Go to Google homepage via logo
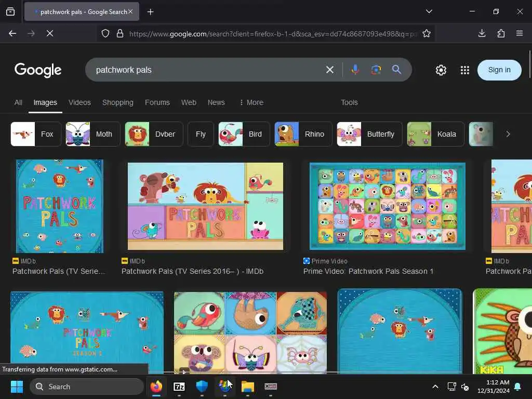 pyautogui.click(x=38, y=70)
